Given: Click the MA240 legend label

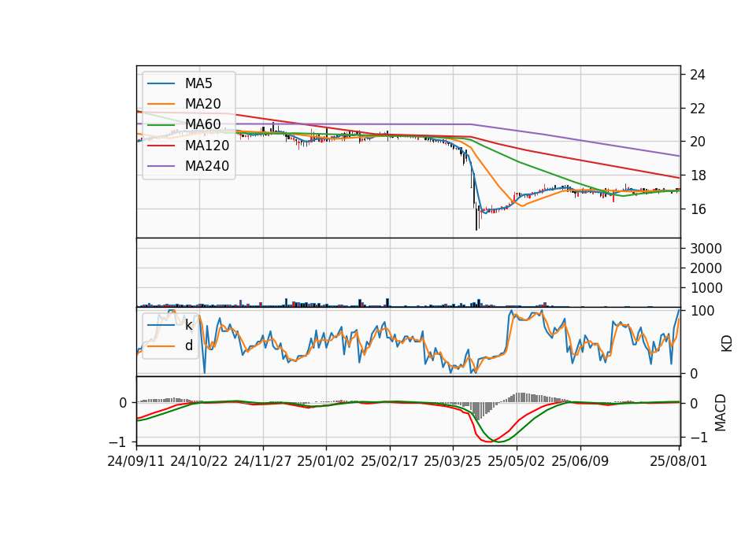Looking at the screenshot, I should coord(207,166).
